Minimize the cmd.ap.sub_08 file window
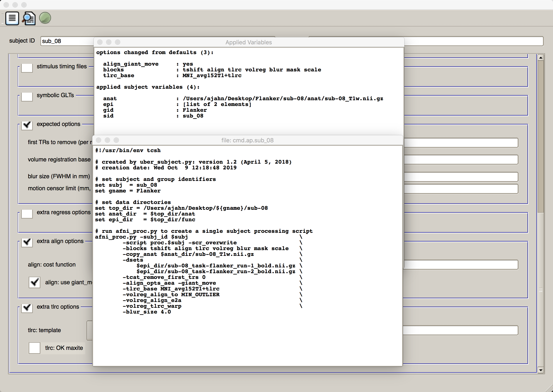The height and width of the screenshot is (392, 553). (107, 140)
